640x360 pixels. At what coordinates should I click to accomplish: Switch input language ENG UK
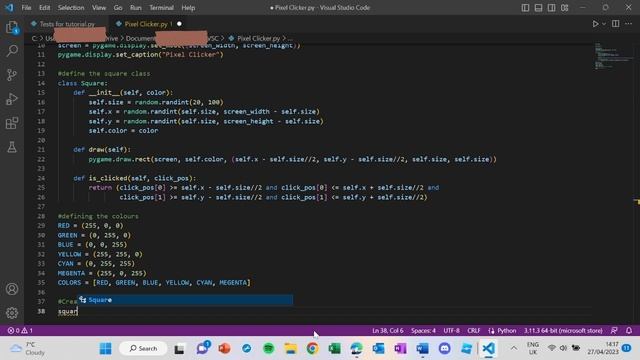[533, 348]
